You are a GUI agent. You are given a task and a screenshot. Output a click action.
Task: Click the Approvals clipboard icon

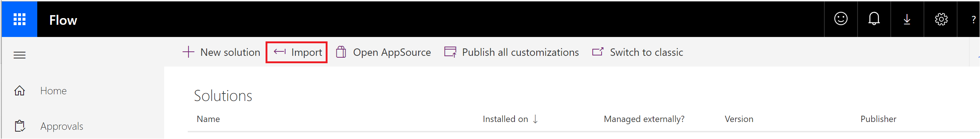tap(20, 126)
